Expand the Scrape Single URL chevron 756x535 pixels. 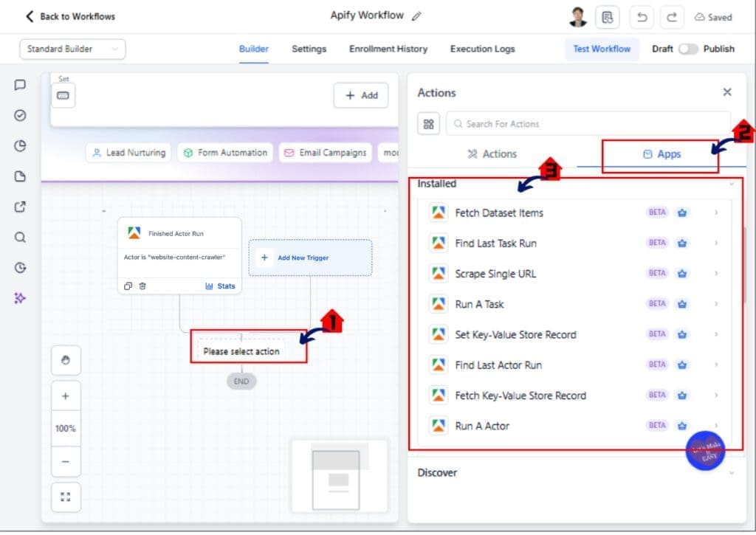[x=716, y=273]
